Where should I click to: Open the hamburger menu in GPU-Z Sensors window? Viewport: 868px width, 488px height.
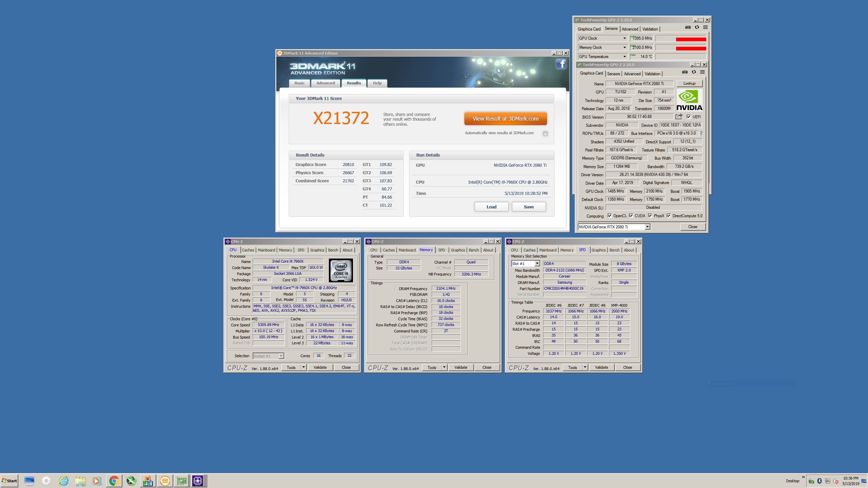(705, 27)
